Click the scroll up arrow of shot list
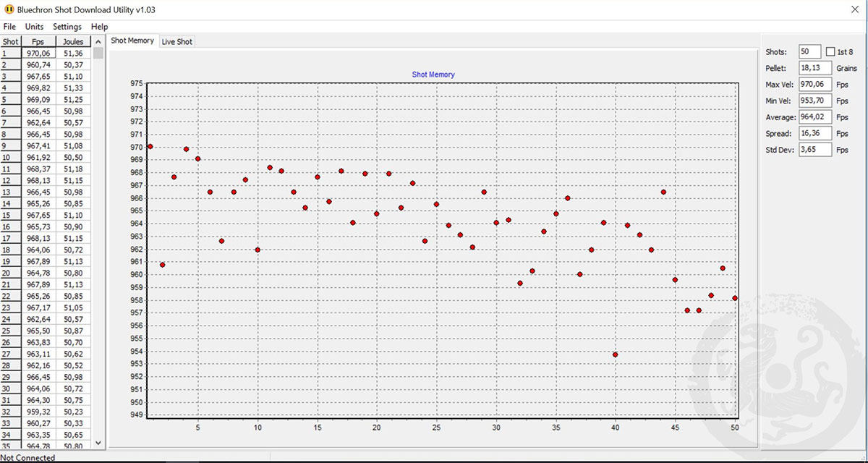 (x=98, y=41)
